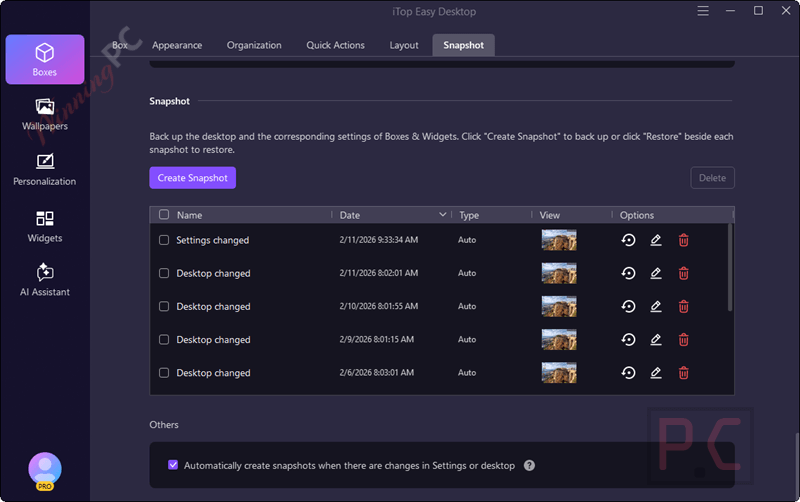Viewport: 800px width, 502px height.
Task: Check the 2/10/2026 Desktop changed row
Action: [x=164, y=306]
